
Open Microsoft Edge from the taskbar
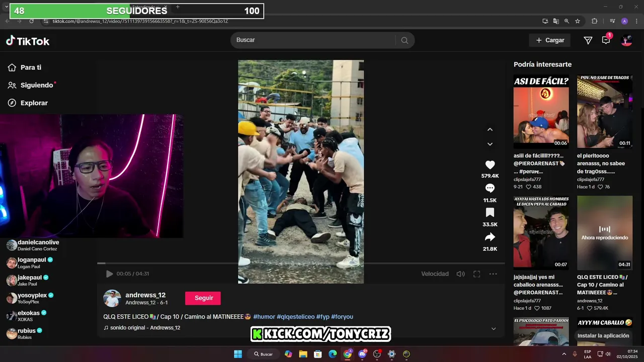pyautogui.click(x=333, y=354)
